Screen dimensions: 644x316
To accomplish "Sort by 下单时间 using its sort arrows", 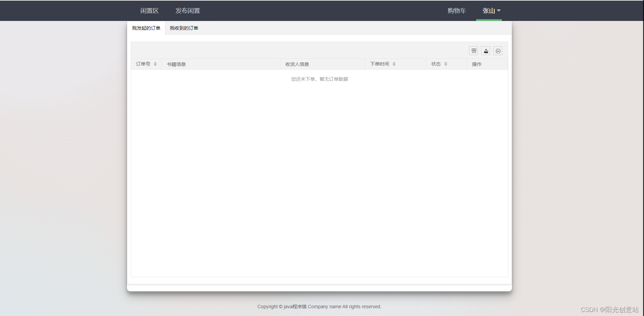I will [394, 64].
